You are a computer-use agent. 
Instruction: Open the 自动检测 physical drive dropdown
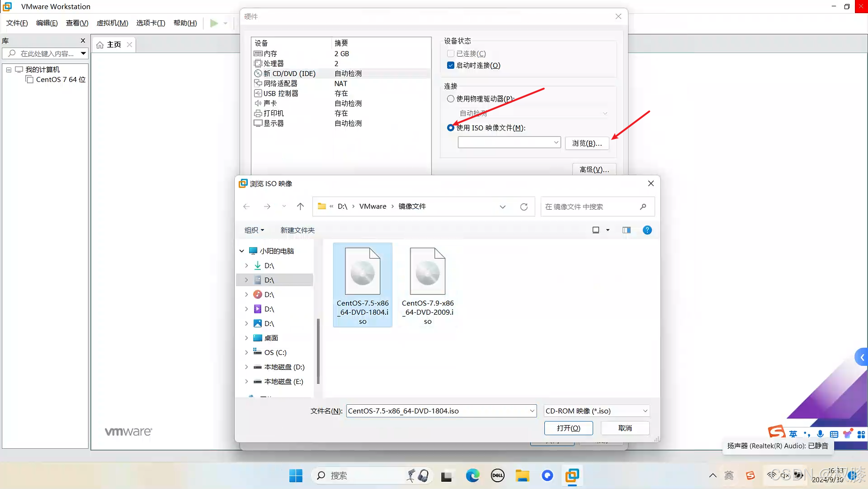pyautogui.click(x=604, y=113)
